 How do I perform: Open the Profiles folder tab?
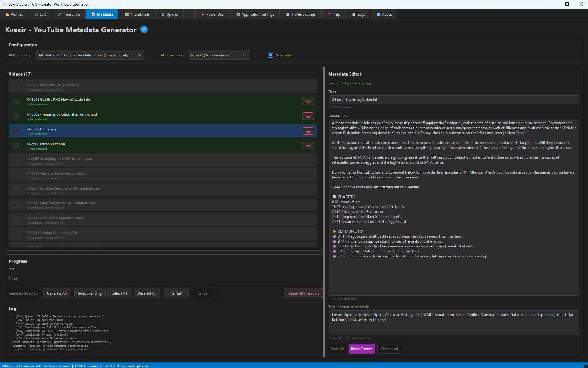(14, 14)
